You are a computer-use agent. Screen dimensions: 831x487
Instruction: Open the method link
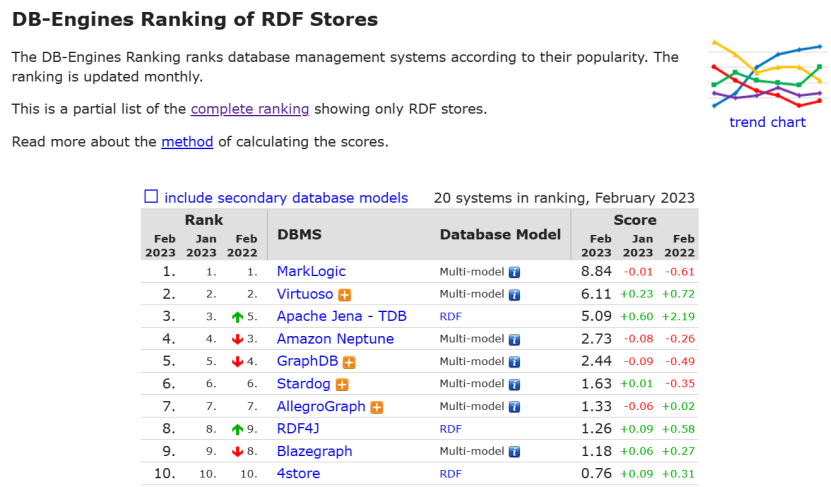coord(187,141)
